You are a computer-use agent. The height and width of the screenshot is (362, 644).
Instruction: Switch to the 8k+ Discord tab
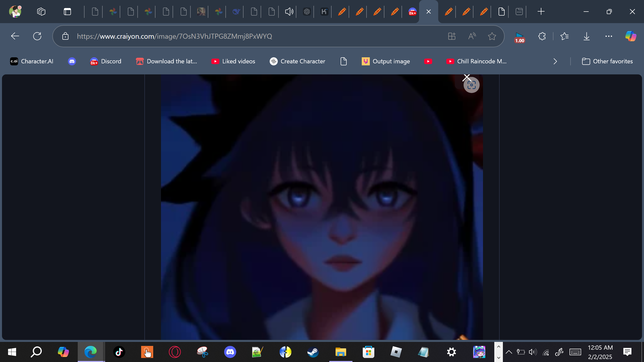point(412,12)
